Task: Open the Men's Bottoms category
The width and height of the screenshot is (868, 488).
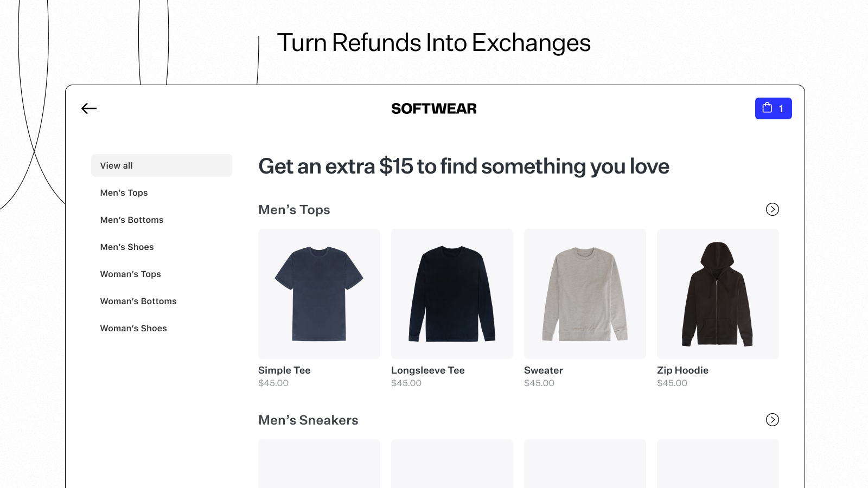Action: pyautogui.click(x=132, y=220)
